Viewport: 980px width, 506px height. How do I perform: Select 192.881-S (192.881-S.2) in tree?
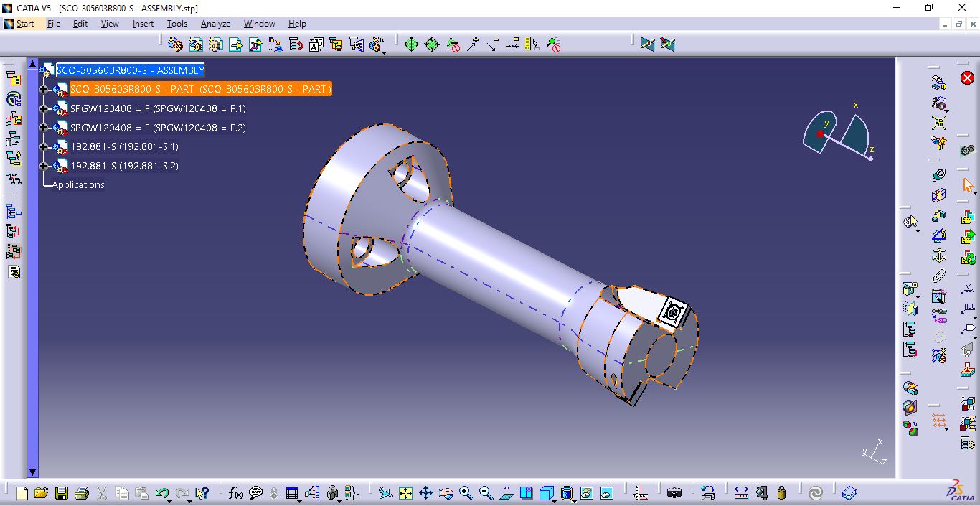pyautogui.click(x=124, y=166)
